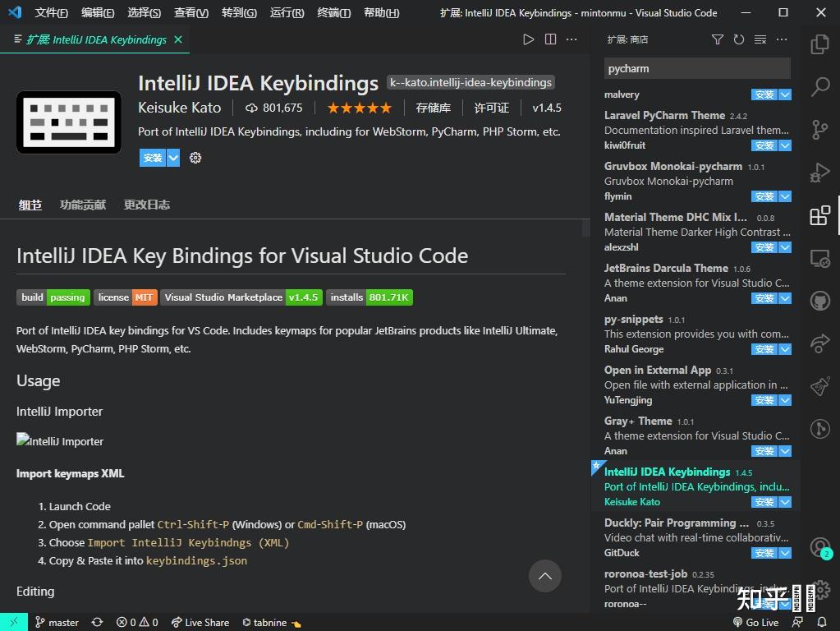The height and width of the screenshot is (631, 840).
Task: Click the Visual Studio Marketplace v1.4.5 badge
Action: pos(241,297)
